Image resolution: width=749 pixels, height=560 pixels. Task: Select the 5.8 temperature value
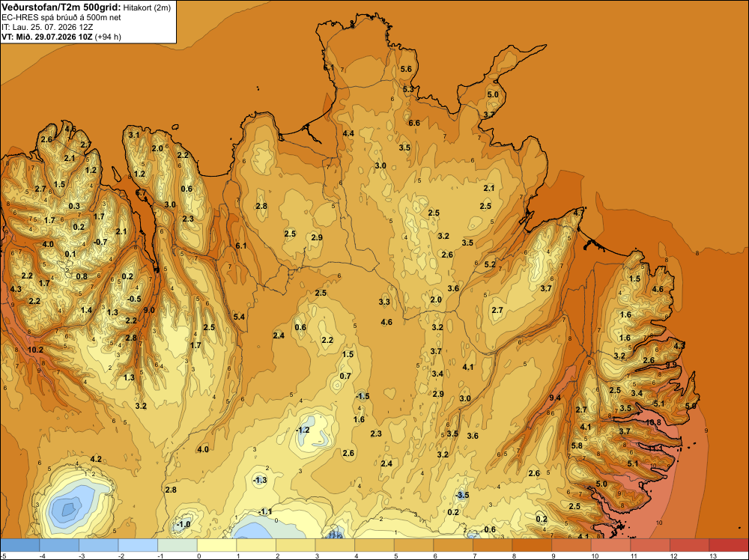[577, 445]
